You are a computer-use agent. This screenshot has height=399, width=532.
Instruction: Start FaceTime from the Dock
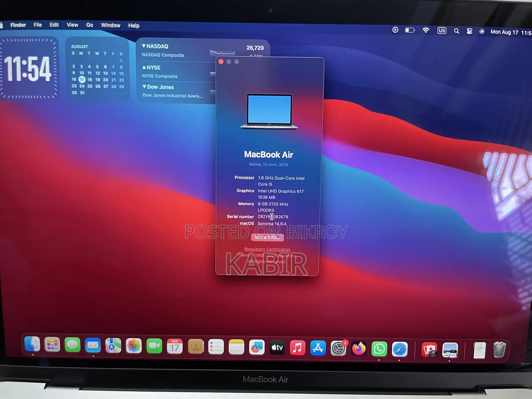(154, 346)
